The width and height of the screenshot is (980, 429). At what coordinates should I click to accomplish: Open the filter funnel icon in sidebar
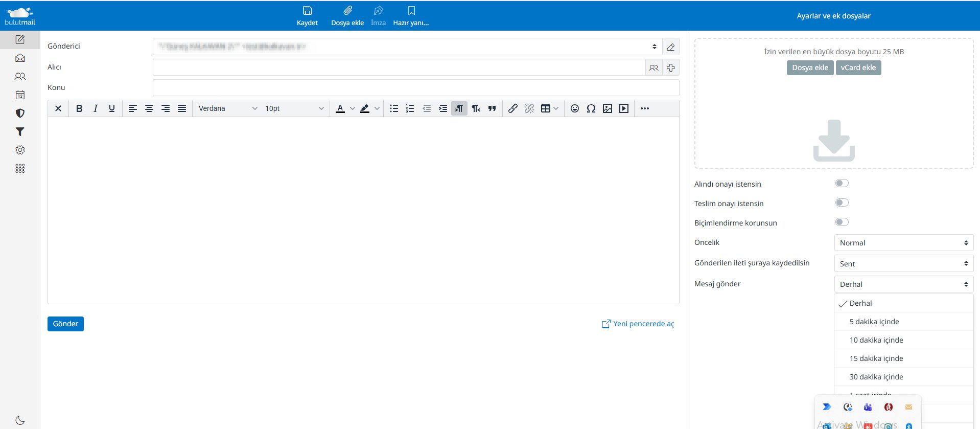point(20,131)
